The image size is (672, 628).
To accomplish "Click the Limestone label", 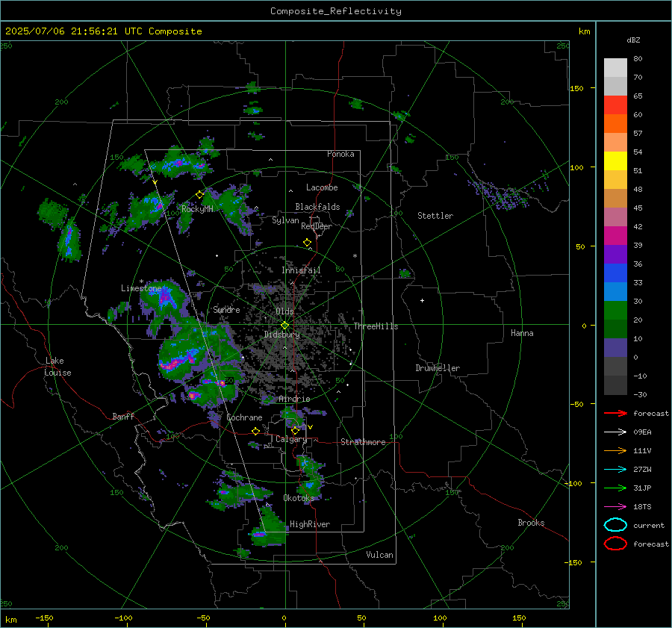I will (x=141, y=288).
